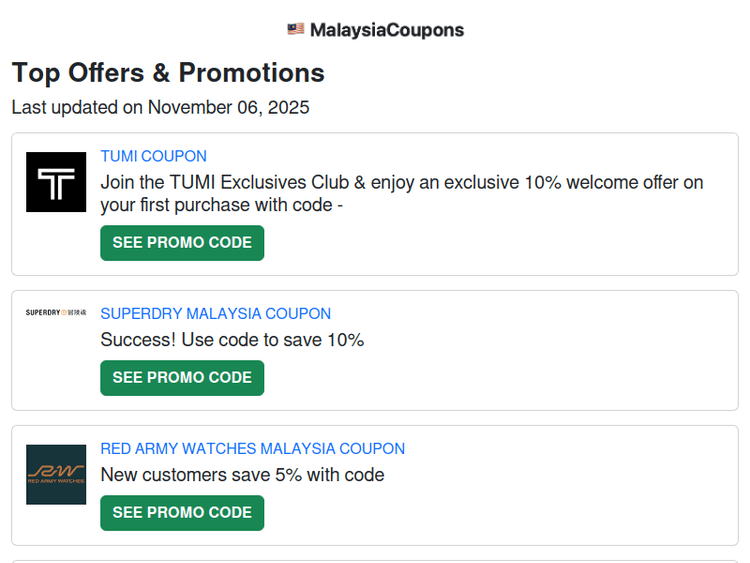This screenshot has height=563, width=750.
Task: Click the partially visible fourth offer card
Action: (x=375, y=561)
